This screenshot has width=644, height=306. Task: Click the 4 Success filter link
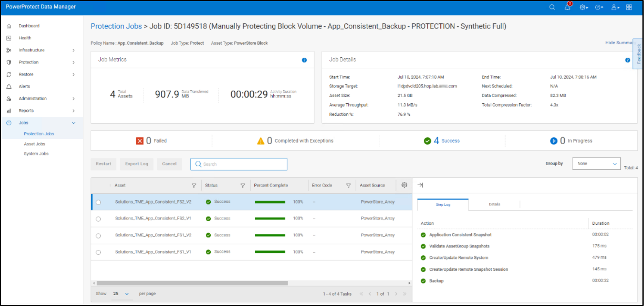(x=447, y=141)
